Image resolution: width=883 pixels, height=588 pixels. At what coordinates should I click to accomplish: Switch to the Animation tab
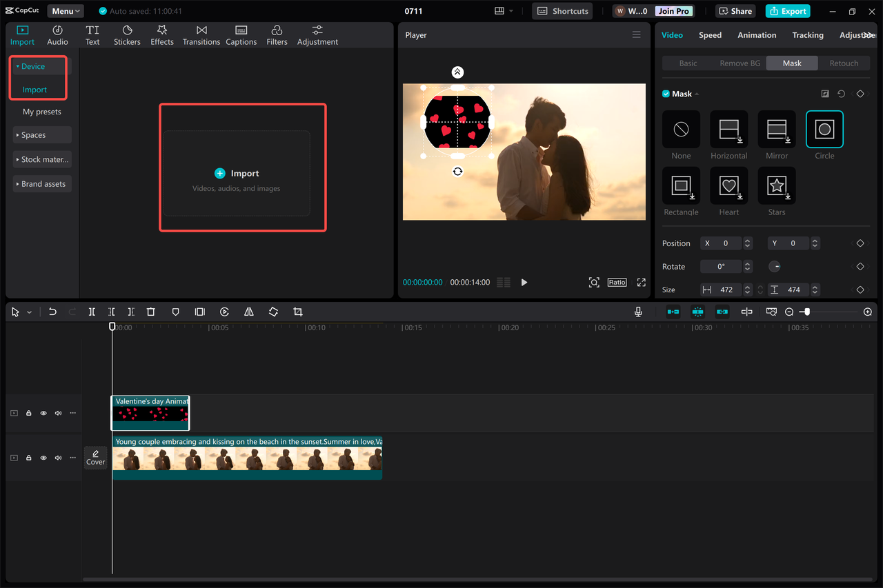coord(757,34)
